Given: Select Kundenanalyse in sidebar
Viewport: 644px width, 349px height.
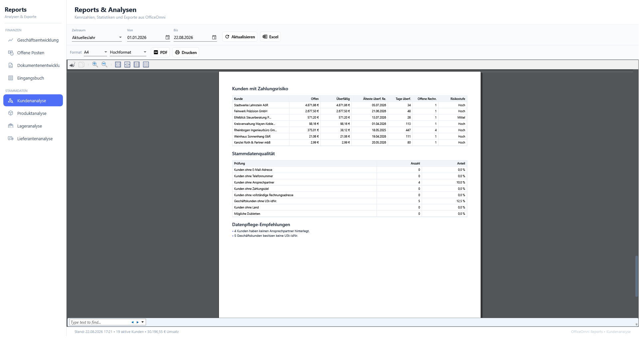Looking at the screenshot, I should pos(33,101).
